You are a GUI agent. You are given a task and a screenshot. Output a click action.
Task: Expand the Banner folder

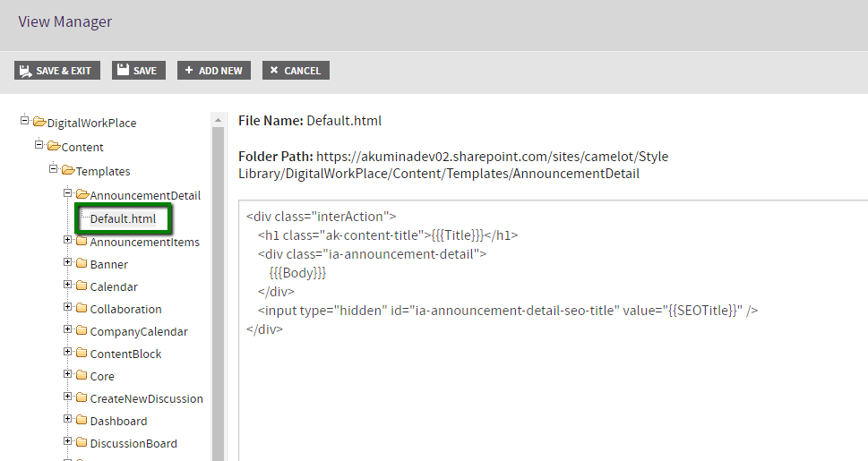pyautogui.click(x=68, y=262)
